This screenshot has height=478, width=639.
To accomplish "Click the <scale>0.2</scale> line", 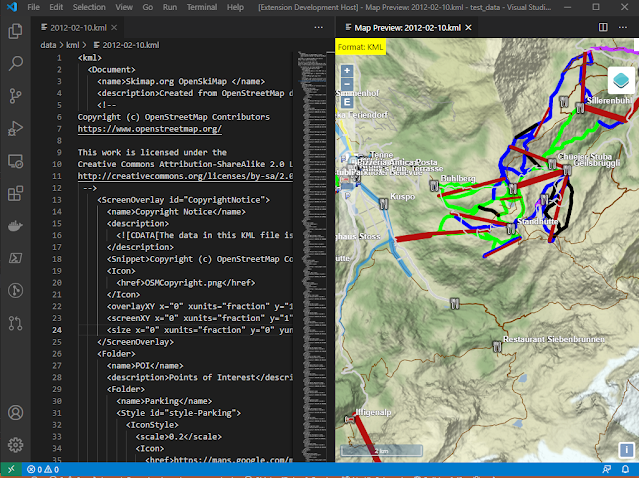I will click(x=178, y=436).
